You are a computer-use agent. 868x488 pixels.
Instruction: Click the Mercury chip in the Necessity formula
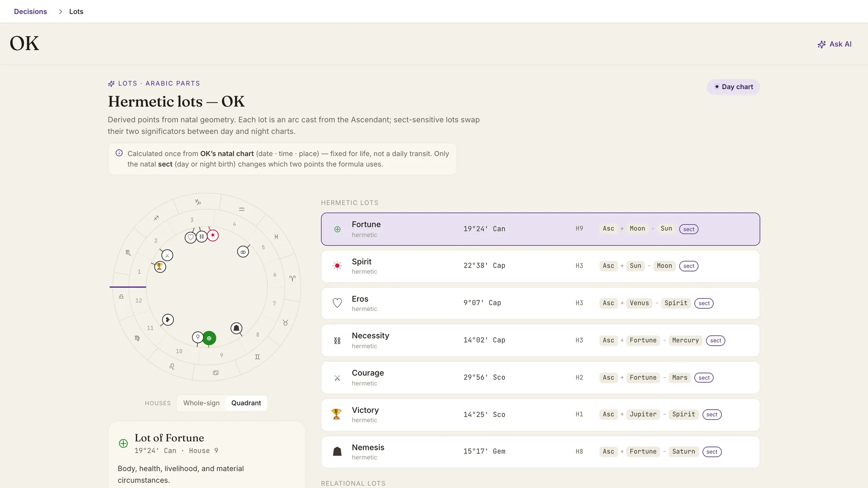pyautogui.click(x=685, y=341)
